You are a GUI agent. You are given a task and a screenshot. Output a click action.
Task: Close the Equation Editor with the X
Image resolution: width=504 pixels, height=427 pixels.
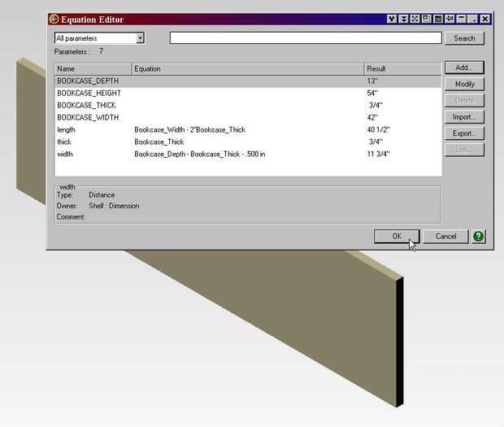point(485,19)
